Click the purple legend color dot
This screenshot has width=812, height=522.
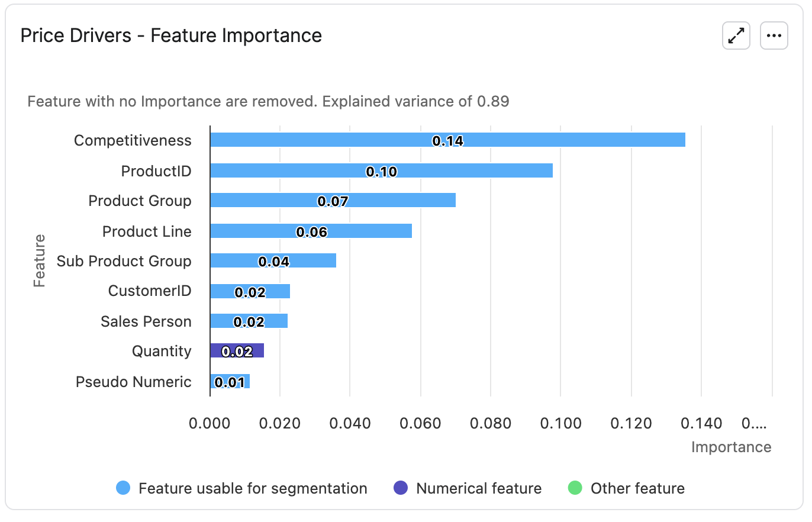click(x=401, y=488)
